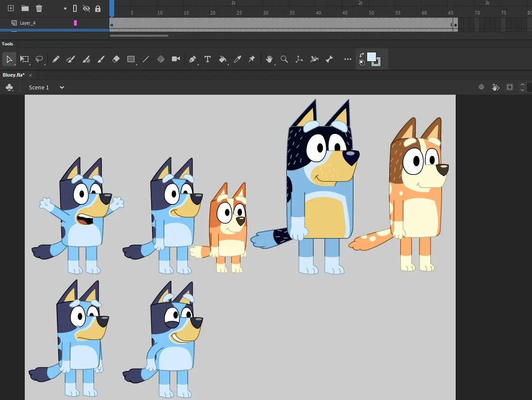Image resolution: width=532 pixels, height=400 pixels.
Task: Select the Pin tool
Action: [x=252, y=59]
